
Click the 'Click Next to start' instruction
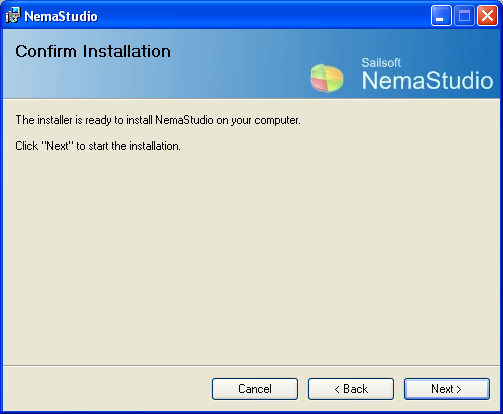98,146
